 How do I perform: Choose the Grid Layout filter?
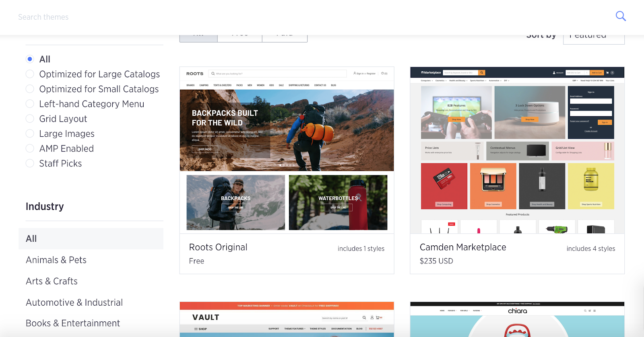[x=30, y=119]
